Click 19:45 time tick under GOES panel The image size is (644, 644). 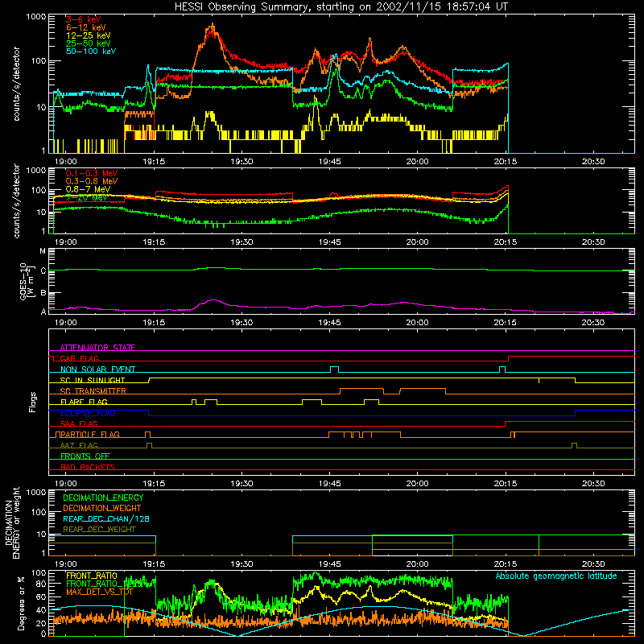pyautogui.click(x=329, y=323)
